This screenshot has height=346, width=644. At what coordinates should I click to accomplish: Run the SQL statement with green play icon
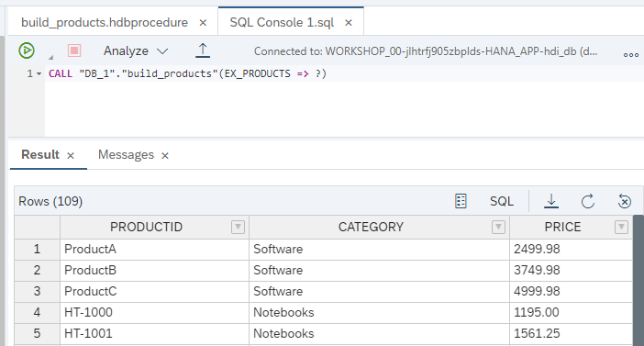[x=27, y=50]
